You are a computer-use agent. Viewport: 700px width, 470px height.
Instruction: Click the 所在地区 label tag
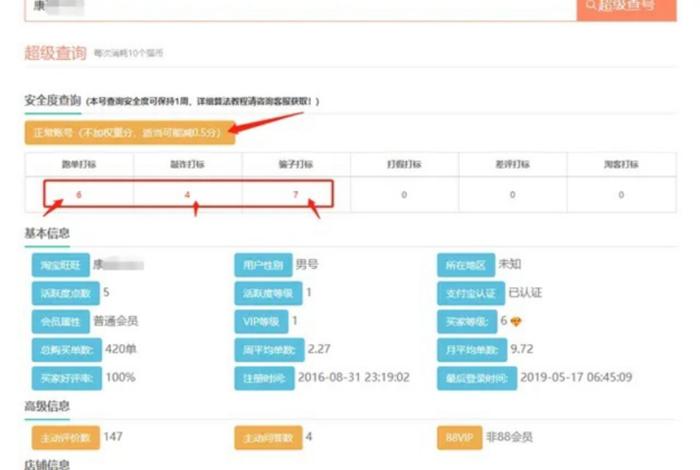[x=466, y=265]
